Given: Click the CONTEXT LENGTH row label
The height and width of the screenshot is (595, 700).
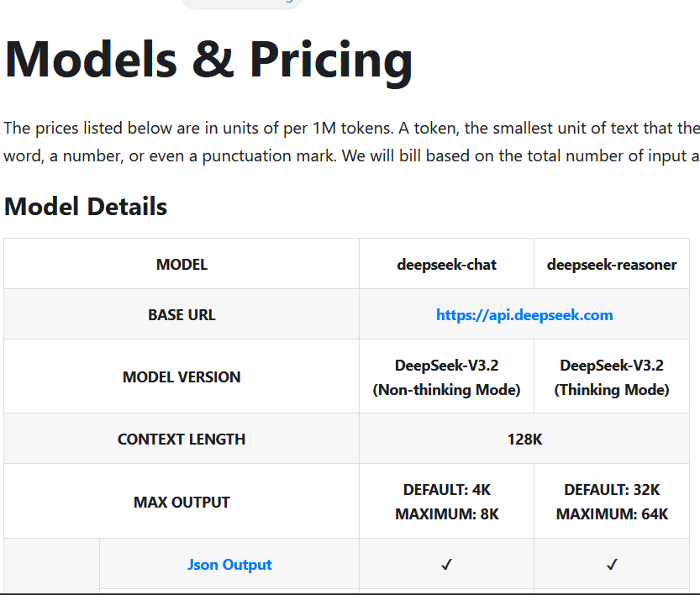Looking at the screenshot, I should [182, 439].
